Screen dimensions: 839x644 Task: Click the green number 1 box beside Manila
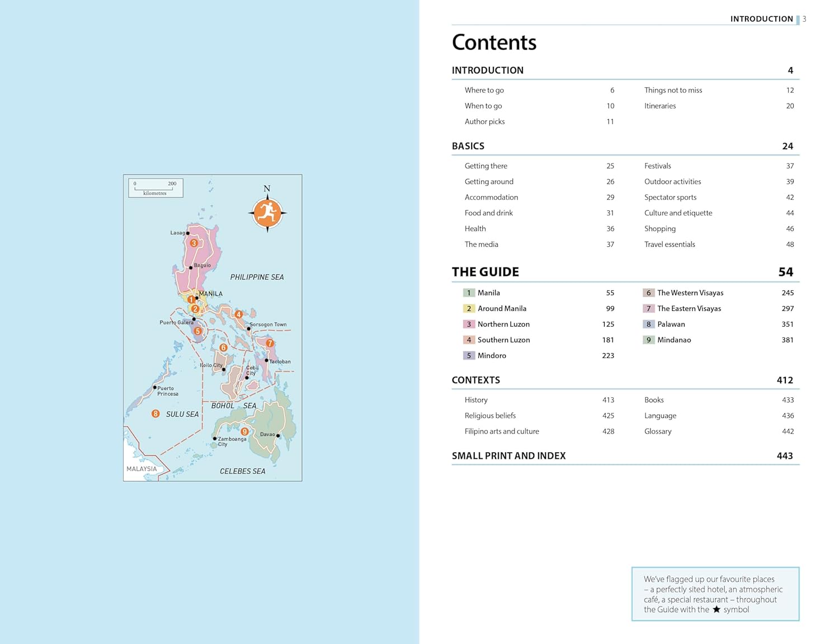pos(469,293)
